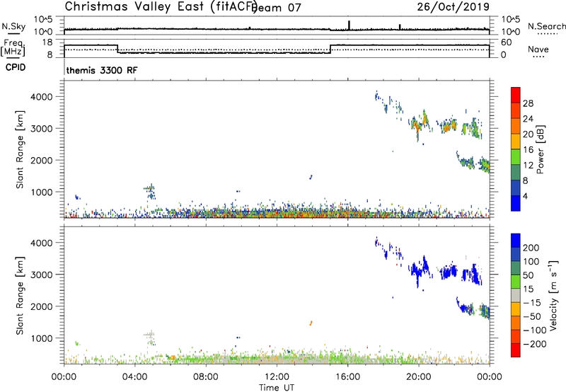Click '3000' tick of the velocity panel
The image size is (566, 392).
pyautogui.click(x=42, y=275)
